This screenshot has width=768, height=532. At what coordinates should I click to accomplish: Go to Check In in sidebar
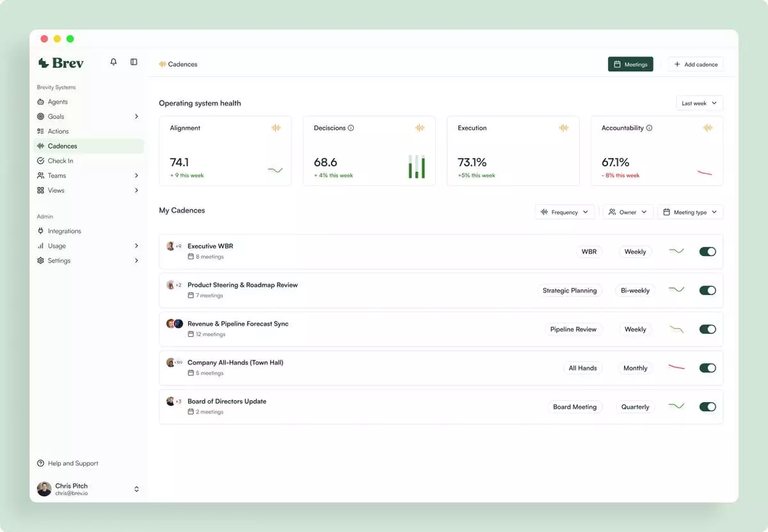pyautogui.click(x=60, y=161)
